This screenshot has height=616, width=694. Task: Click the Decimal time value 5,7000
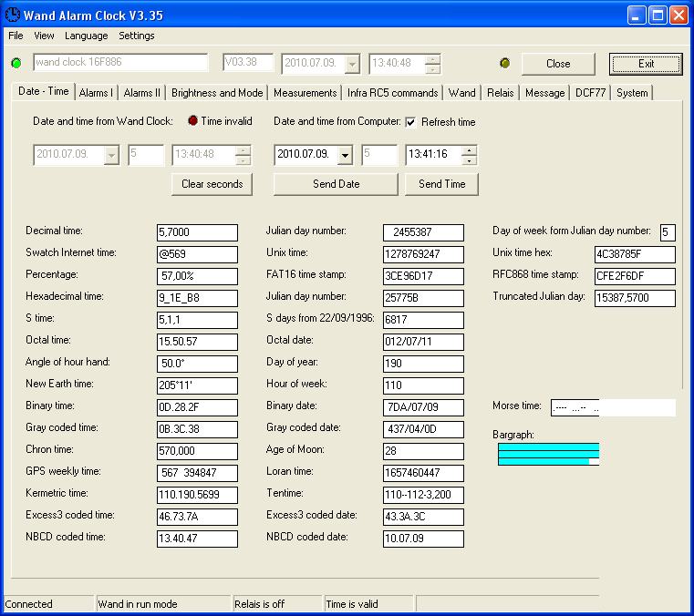coord(197,232)
